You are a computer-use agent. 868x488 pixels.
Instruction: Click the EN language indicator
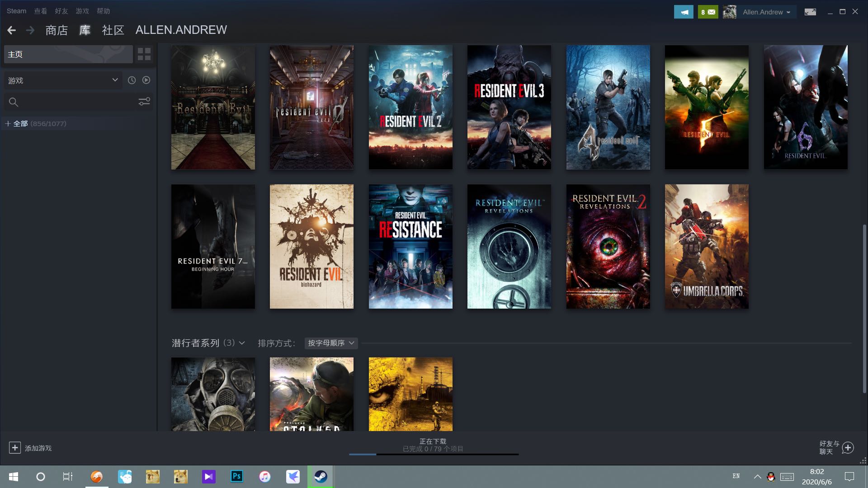coord(736,476)
